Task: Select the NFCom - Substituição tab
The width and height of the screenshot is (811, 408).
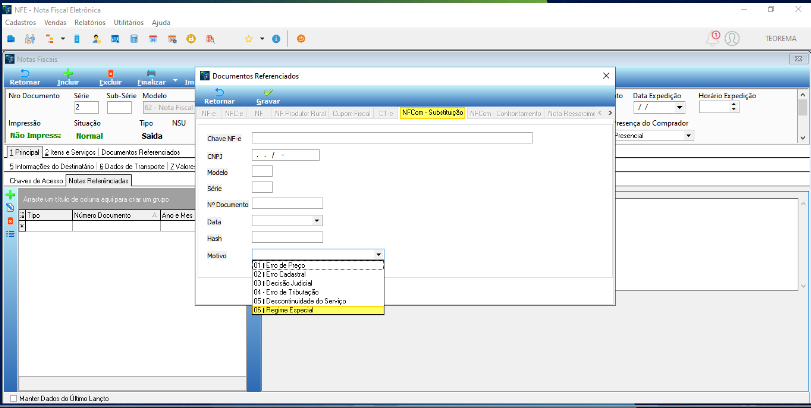Action: (x=433, y=113)
